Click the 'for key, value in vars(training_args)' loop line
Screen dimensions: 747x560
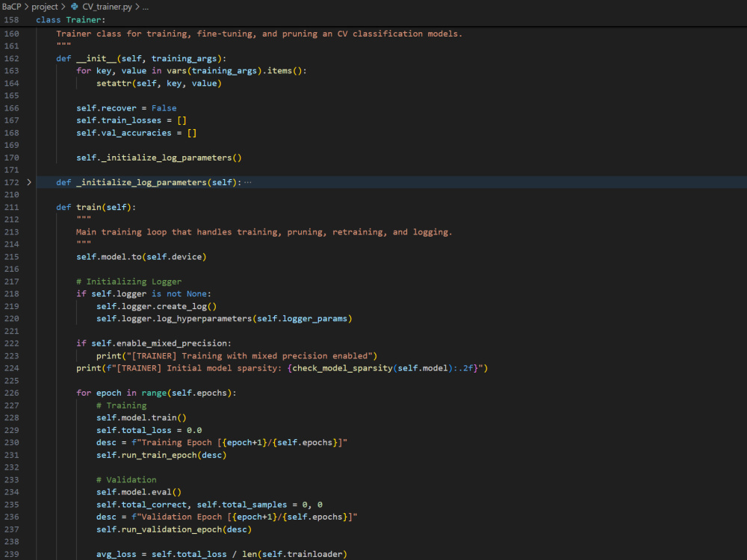click(x=191, y=71)
